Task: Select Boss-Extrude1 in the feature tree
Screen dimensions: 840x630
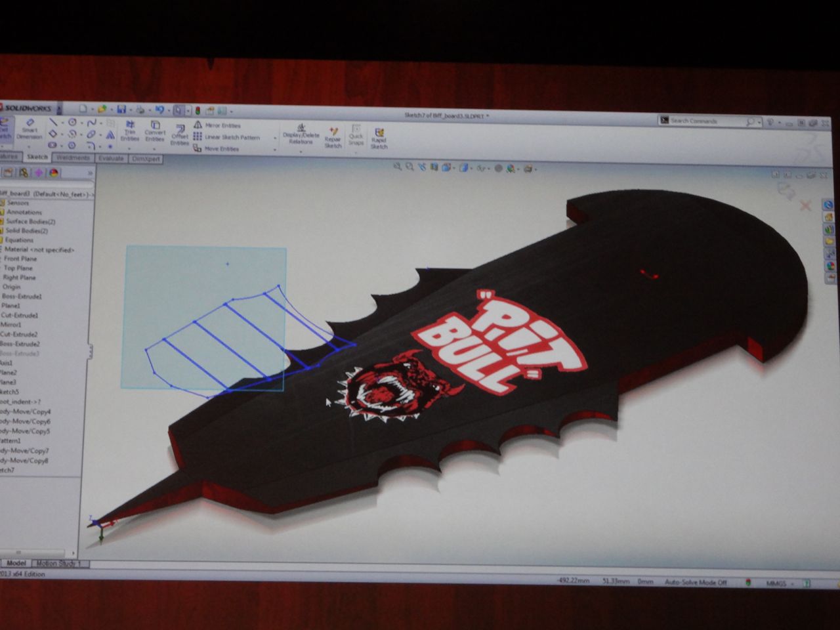Action: point(21,296)
